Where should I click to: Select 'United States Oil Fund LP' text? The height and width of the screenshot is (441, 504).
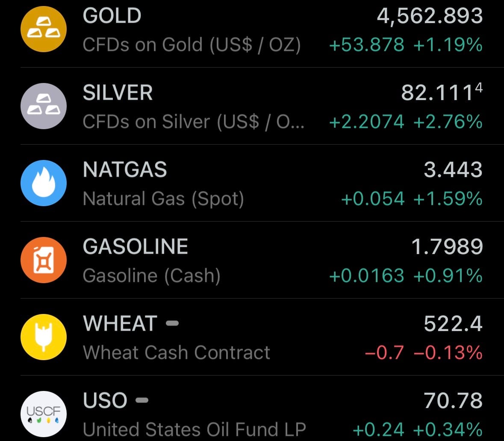(195, 429)
